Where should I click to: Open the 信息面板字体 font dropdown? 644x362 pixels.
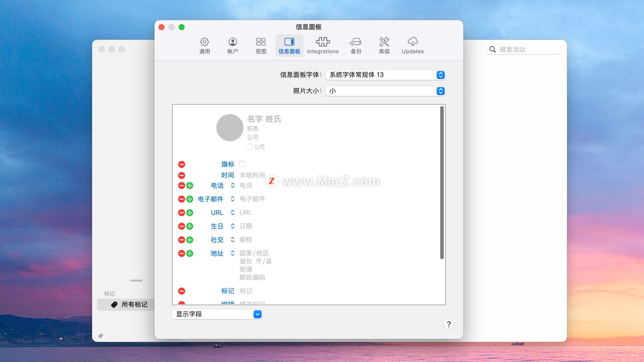(x=385, y=75)
